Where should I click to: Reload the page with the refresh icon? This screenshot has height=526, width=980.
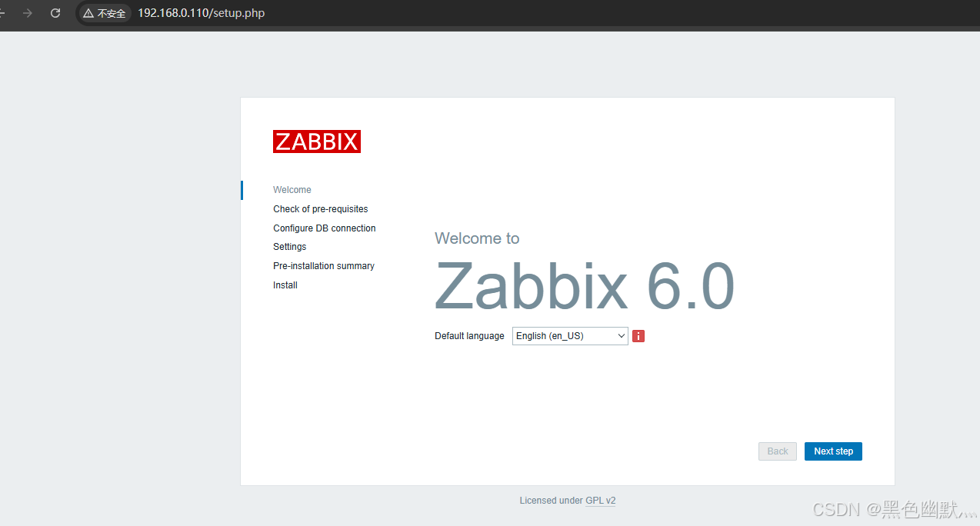pos(55,13)
